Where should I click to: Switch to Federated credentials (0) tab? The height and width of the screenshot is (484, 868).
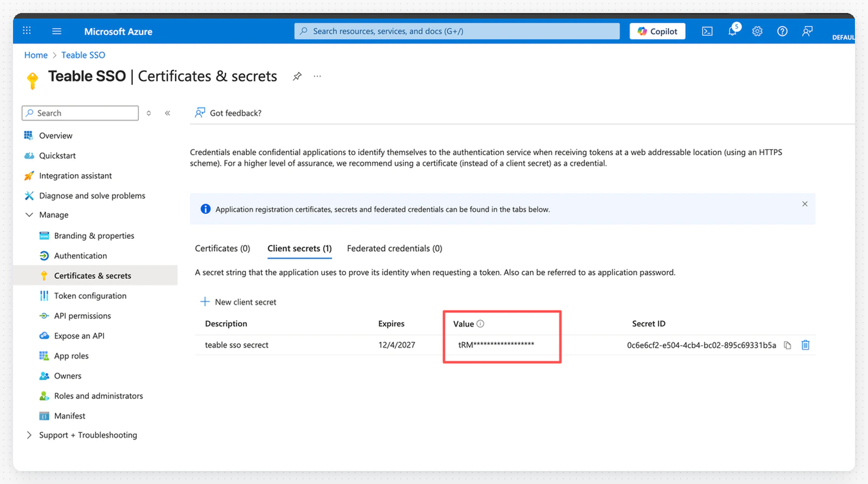[x=394, y=249]
